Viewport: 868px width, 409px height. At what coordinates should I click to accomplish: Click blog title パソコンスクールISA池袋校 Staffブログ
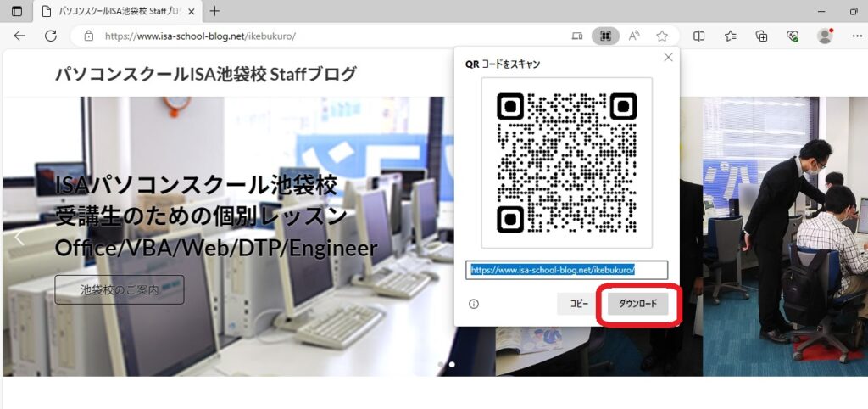[205, 74]
